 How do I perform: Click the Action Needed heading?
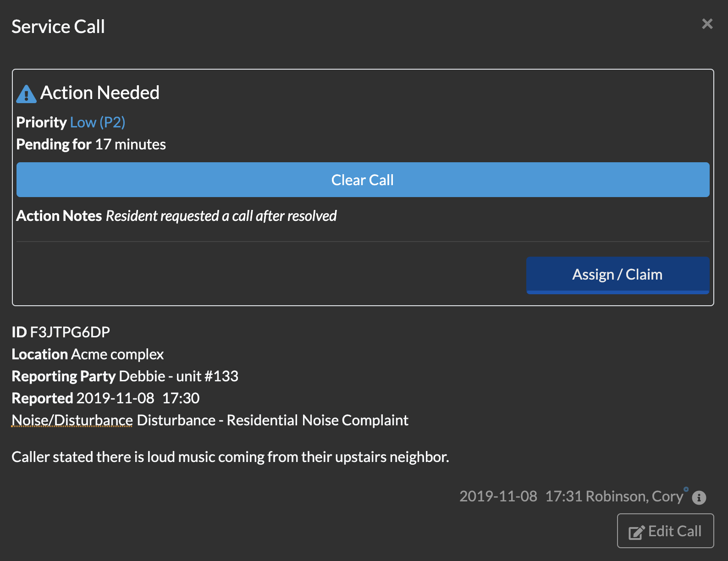(99, 93)
